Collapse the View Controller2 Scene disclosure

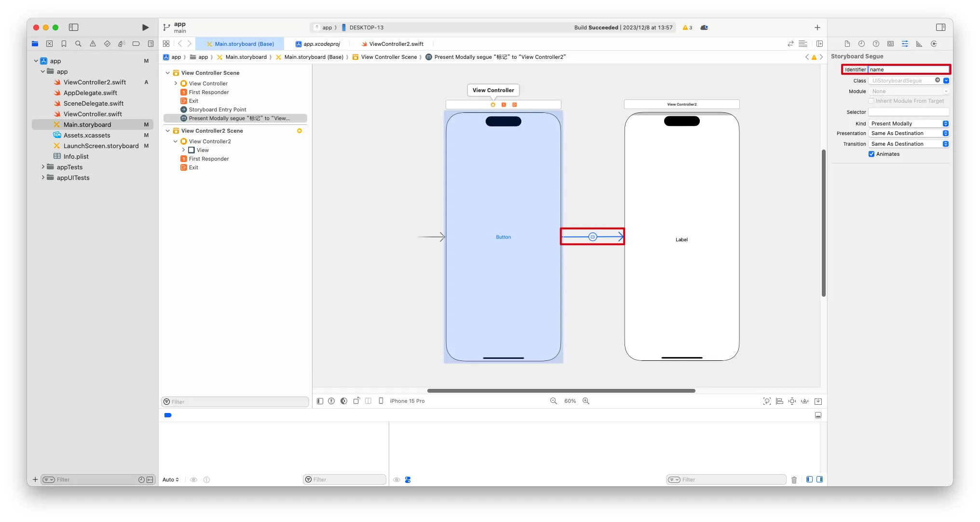point(168,131)
